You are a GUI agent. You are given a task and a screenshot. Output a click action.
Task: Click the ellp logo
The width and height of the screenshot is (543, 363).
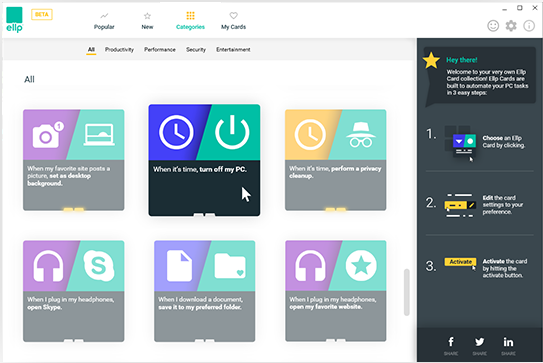click(14, 20)
